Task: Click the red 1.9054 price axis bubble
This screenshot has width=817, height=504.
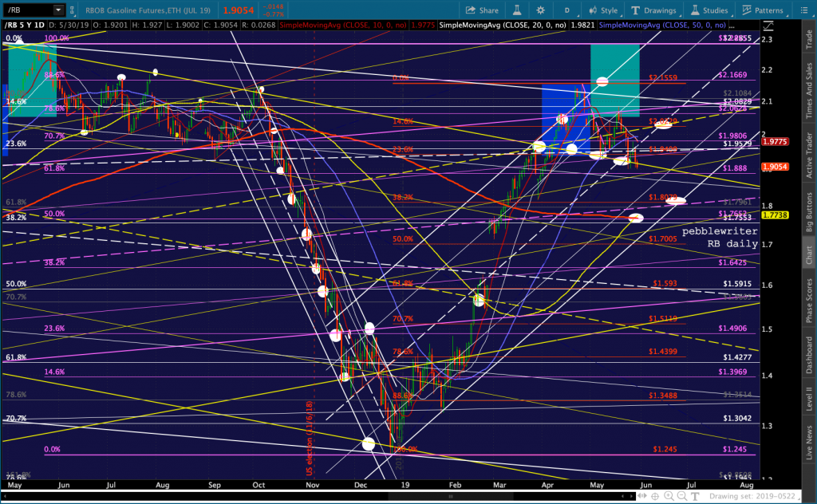Action: click(774, 167)
